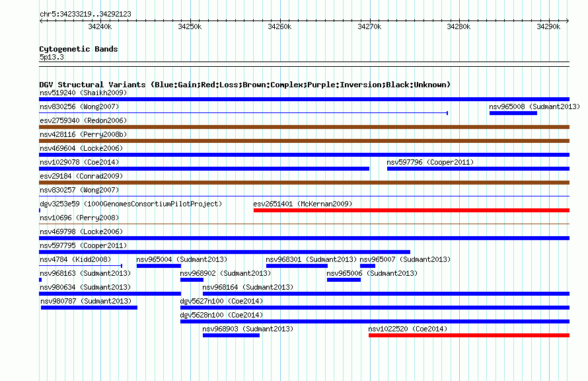The width and height of the screenshot is (588, 381).
Task: Click the nsv965007 (Sudmant2013) label
Action: [x=406, y=259]
